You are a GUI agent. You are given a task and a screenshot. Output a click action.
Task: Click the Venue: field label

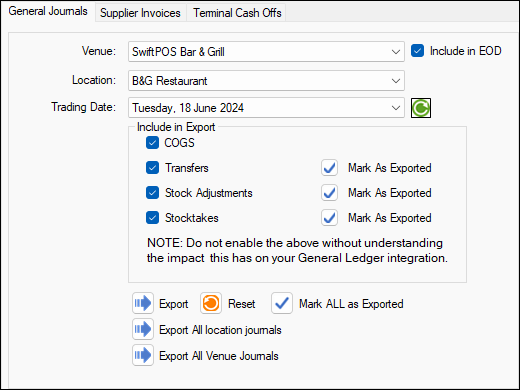(x=99, y=51)
